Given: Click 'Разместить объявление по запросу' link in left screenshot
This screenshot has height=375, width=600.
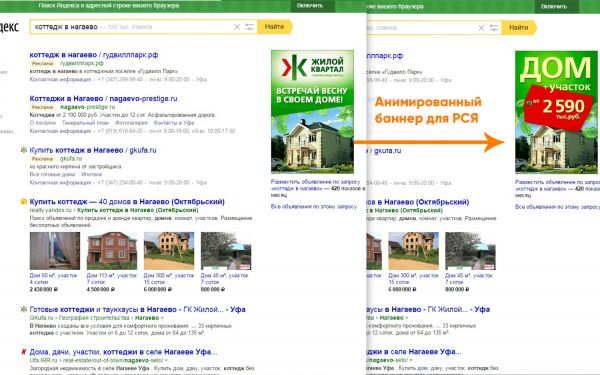Looking at the screenshot, I should pyautogui.click(x=316, y=182).
